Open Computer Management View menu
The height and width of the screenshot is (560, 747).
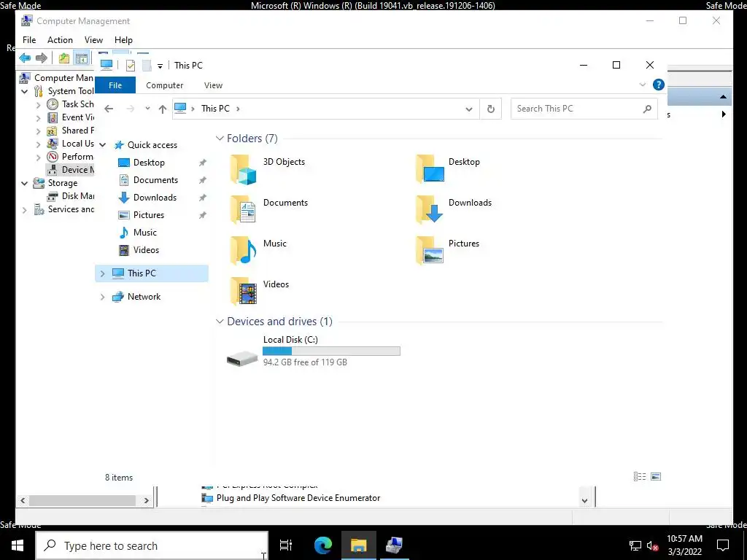pos(93,40)
